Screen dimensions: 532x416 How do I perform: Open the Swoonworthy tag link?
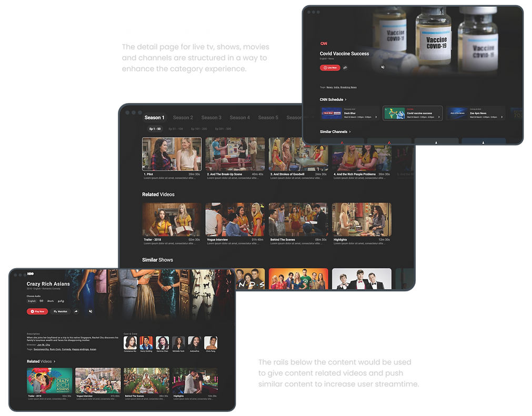point(41,350)
